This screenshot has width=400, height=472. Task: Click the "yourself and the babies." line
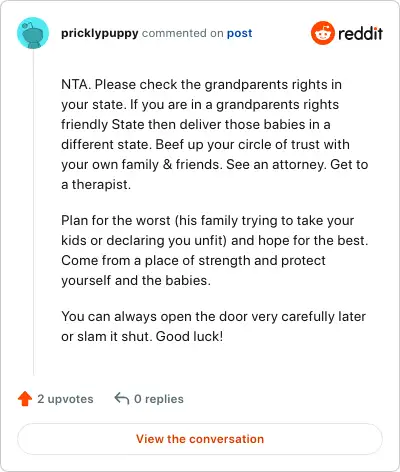(136, 280)
